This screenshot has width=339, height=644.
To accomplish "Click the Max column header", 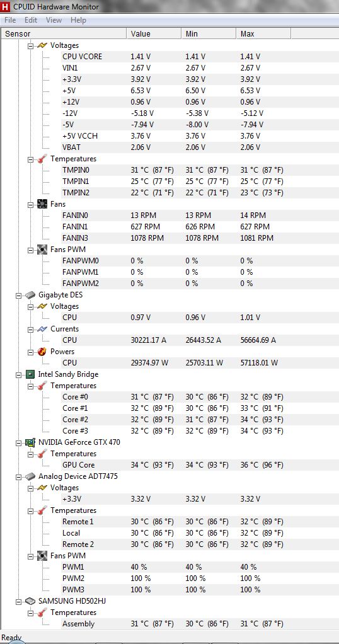I will coord(263,33).
